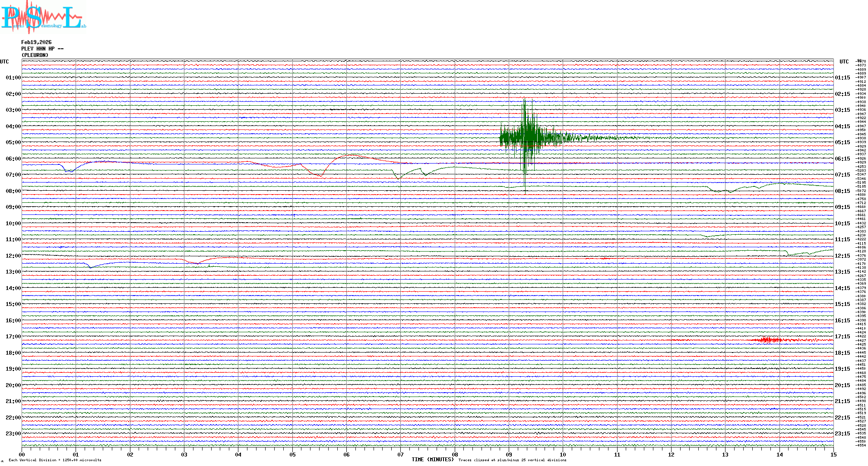Image resolution: width=868 pixels, height=466 pixels.
Task: Click the (PLEURON) station name text
Action: pos(35,55)
